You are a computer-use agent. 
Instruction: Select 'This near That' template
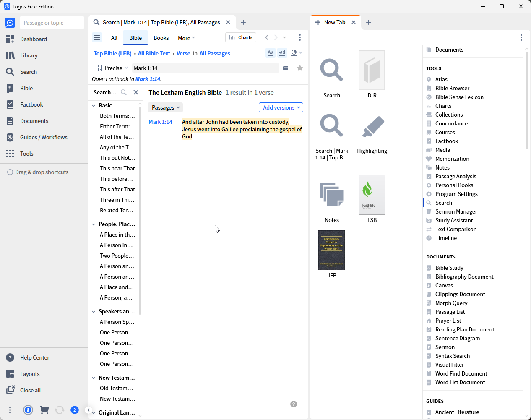click(x=117, y=168)
